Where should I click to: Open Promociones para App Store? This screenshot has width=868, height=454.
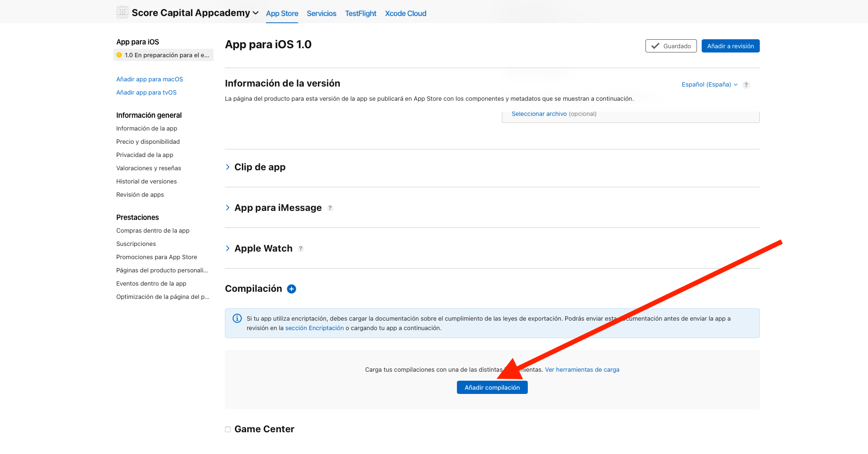tap(156, 257)
